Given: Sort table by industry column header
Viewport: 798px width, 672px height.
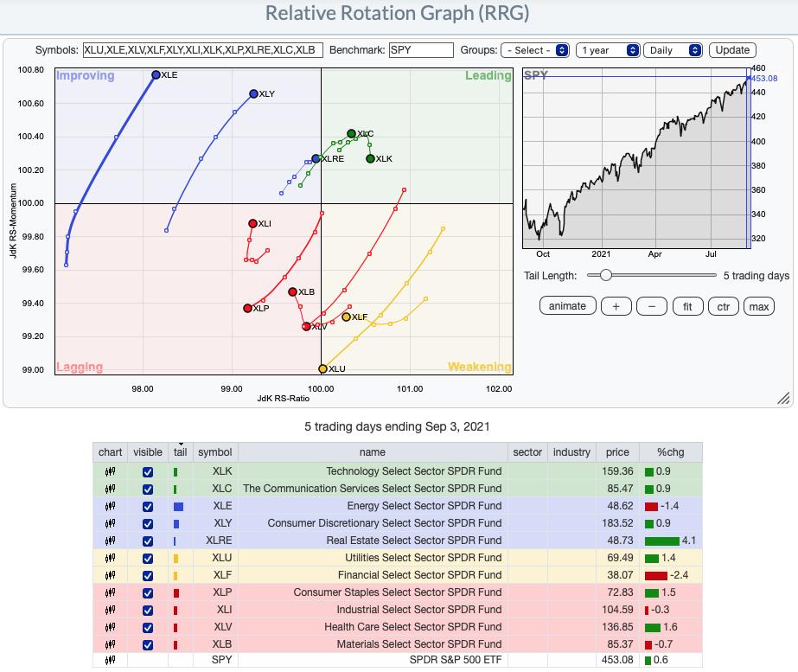Looking at the screenshot, I should [x=571, y=452].
